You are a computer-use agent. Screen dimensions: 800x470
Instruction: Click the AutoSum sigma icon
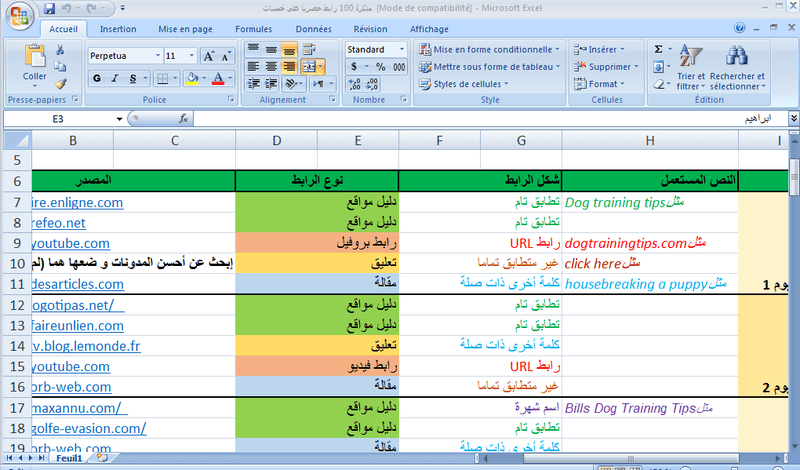(x=658, y=48)
